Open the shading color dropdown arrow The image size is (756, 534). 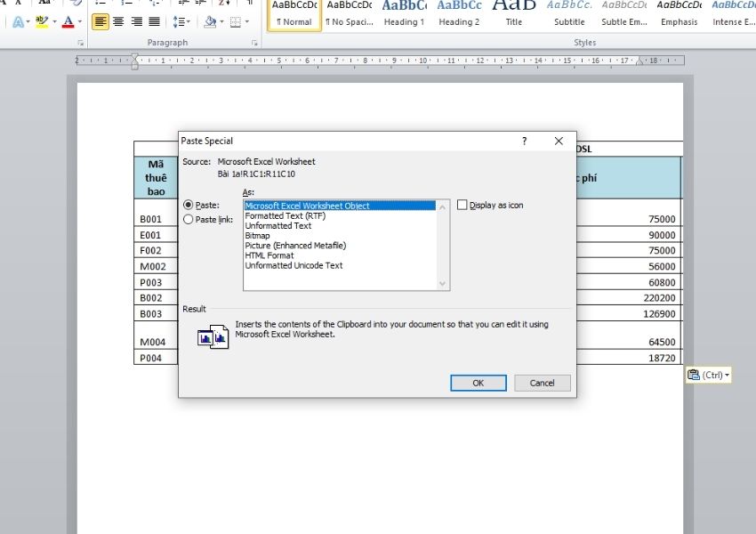pyautogui.click(x=221, y=21)
